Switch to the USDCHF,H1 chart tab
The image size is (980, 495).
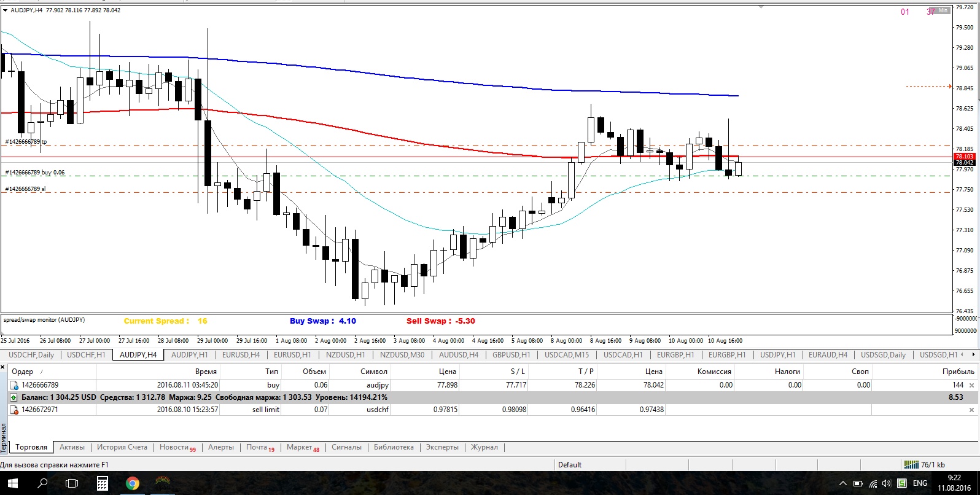coord(86,355)
